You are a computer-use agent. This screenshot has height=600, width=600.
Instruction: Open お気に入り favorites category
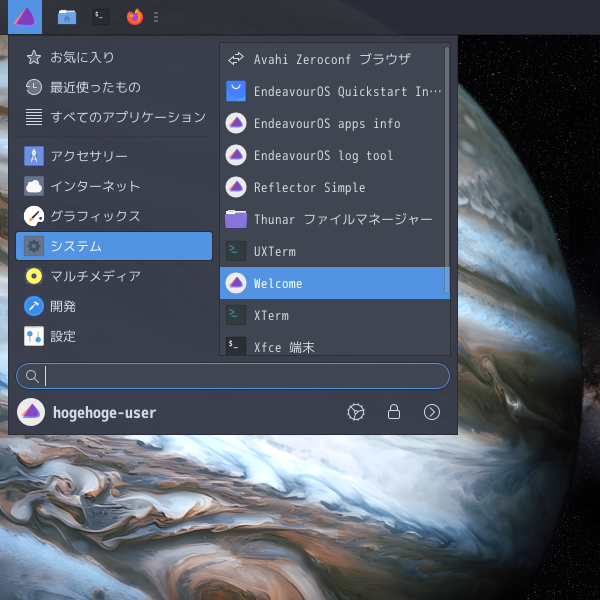pyautogui.click(x=114, y=57)
